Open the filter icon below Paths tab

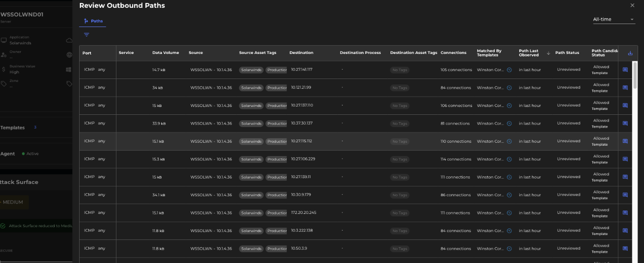[86, 35]
